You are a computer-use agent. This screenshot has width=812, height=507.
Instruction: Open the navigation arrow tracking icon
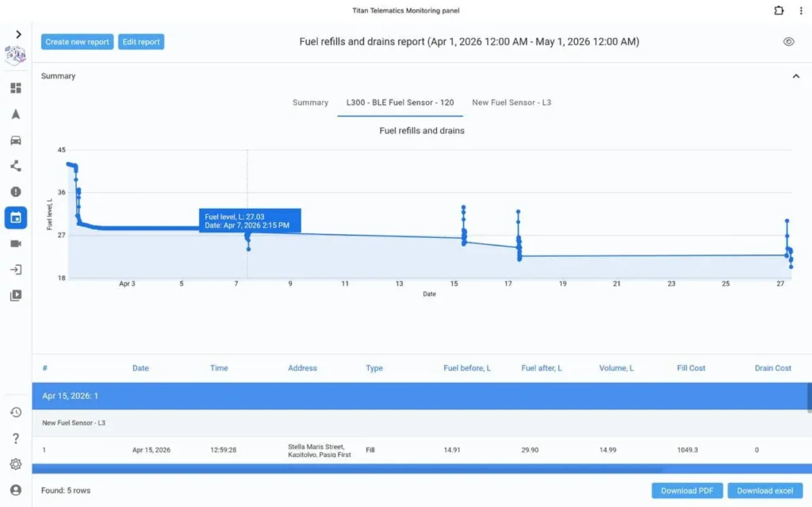tap(16, 114)
